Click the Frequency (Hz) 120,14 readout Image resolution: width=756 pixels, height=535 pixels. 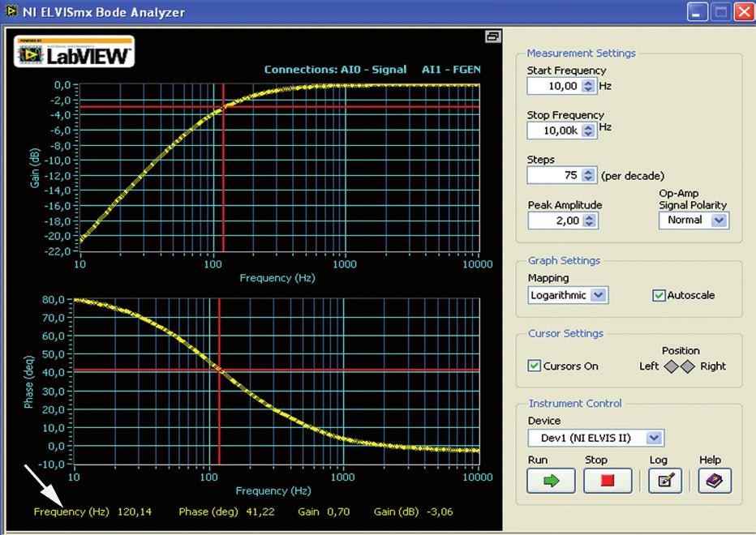point(92,511)
